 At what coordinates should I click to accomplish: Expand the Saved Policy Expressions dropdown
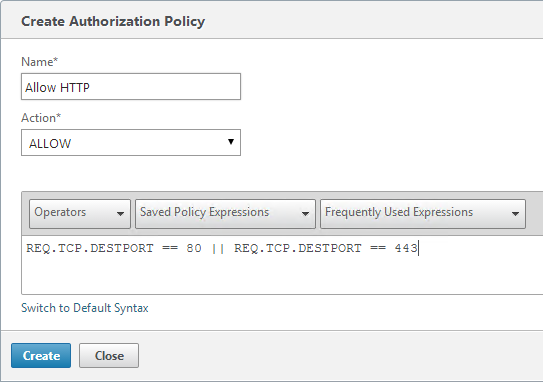click(x=225, y=214)
